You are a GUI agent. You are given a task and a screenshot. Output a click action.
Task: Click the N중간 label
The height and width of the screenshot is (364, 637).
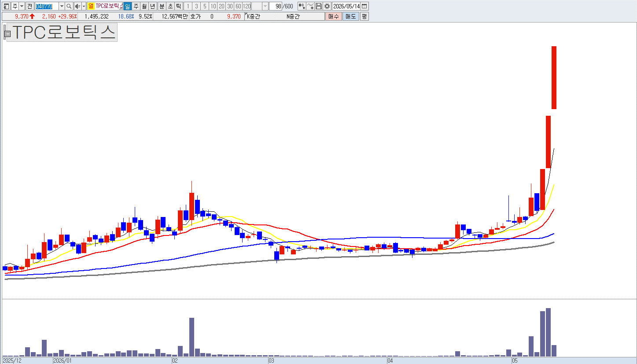tap(293, 16)
